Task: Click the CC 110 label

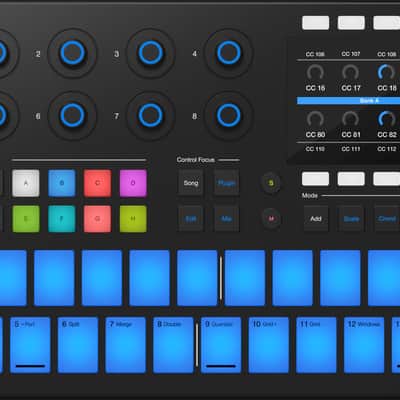Action: pos(315,149)
